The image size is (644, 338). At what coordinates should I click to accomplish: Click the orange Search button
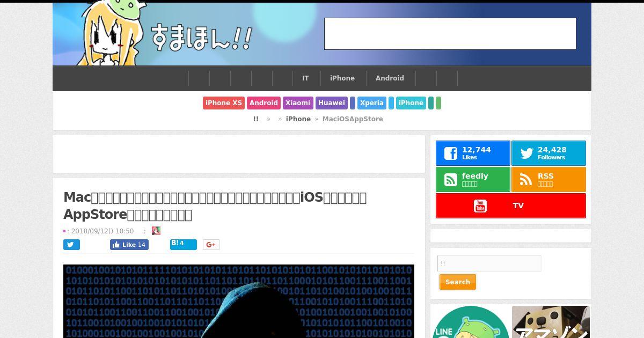click(x=458, y=282)
